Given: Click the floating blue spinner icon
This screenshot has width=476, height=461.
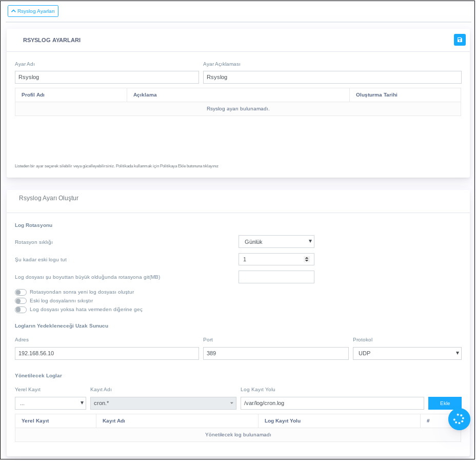Looking at the screenshot, I should tap(459, 419).
